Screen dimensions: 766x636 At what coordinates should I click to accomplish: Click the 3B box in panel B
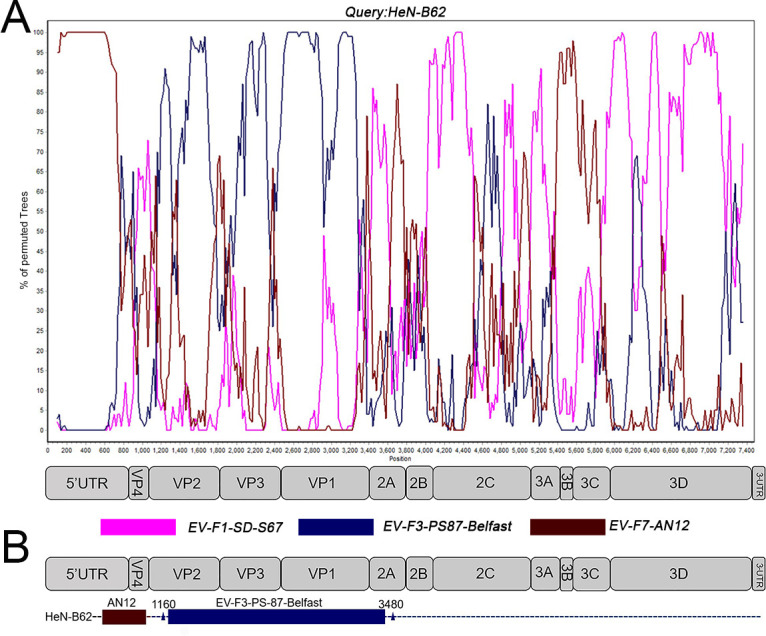tap(566, 573)
